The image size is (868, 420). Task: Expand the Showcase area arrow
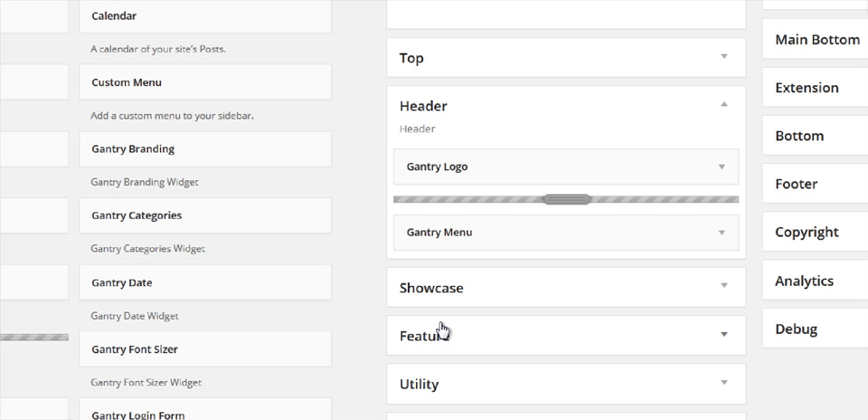point(723,286)
